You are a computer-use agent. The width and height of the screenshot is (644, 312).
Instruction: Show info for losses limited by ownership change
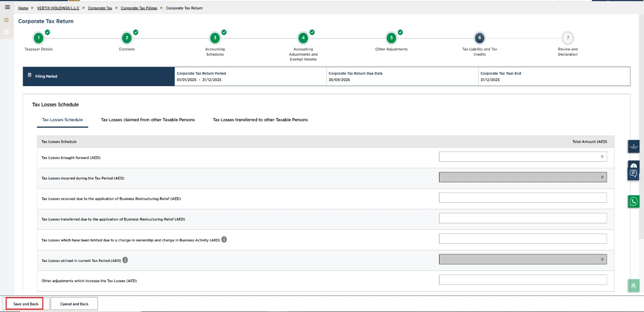(x=224, y=239)
